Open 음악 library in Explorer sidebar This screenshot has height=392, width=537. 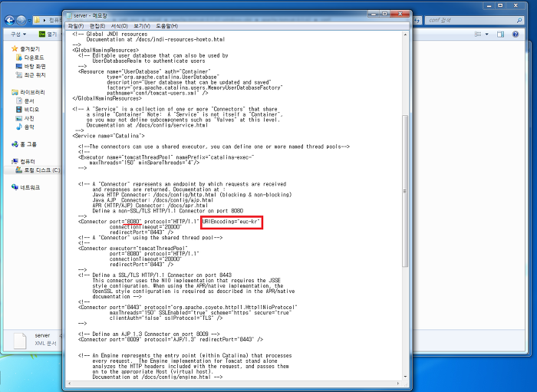[29, 127]
